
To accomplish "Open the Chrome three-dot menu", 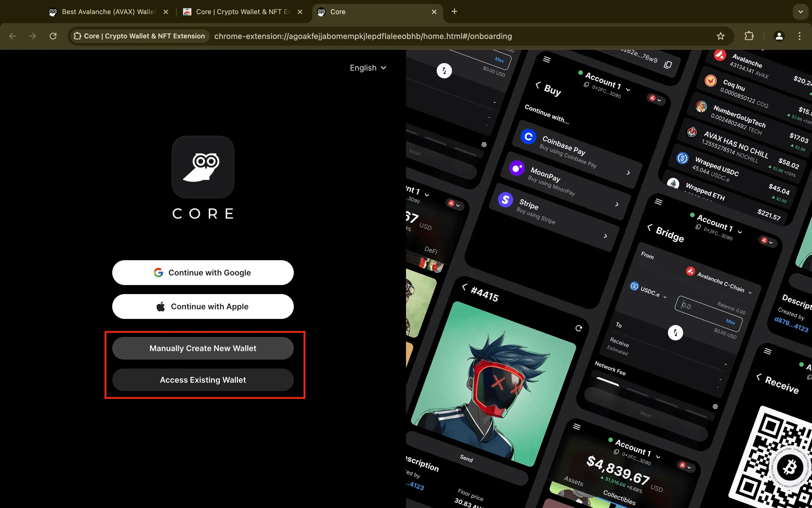I will coord(800,36).
